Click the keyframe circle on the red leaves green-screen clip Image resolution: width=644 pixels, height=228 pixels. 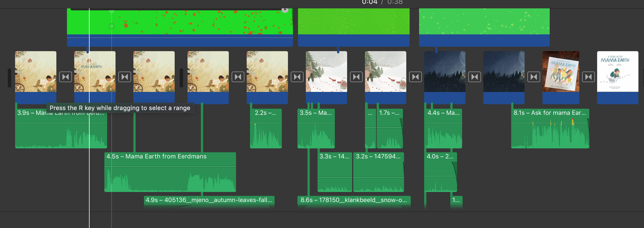click(x=112, y=26)
